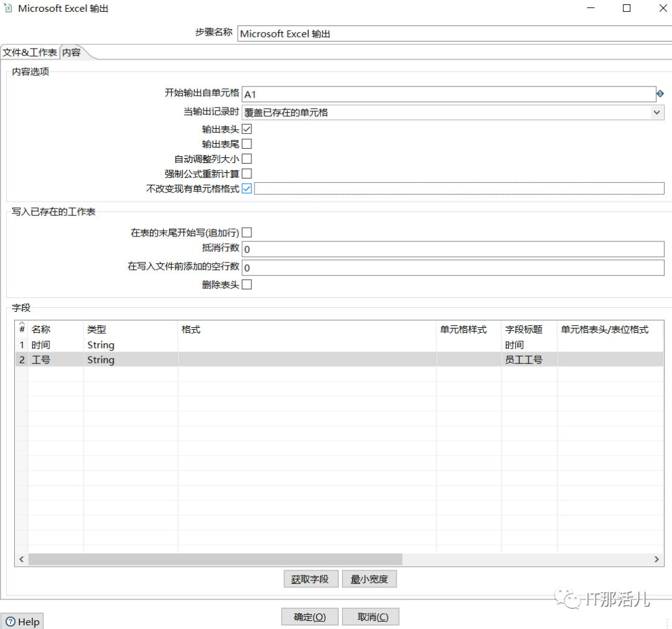Image resolution: width=672 pixels, height=629 pixels.
Task: Click the 开始输出自单元格 field containing A1
Action: 449,95
